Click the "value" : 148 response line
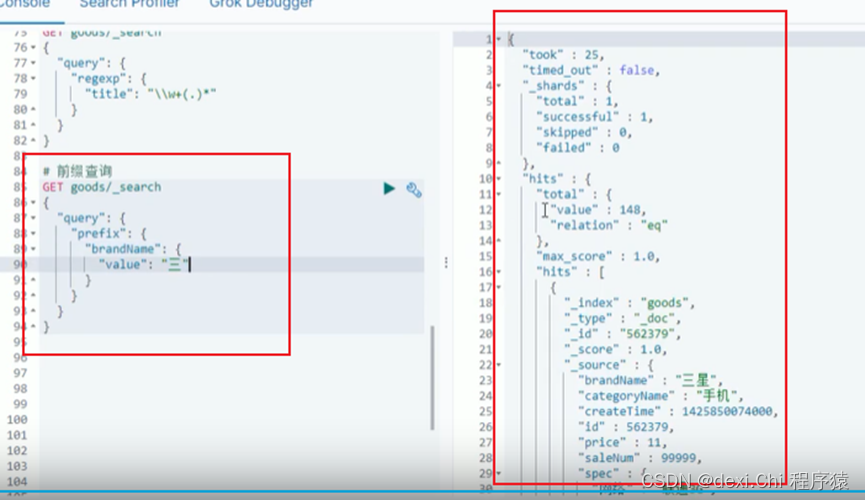 point(598,210)
